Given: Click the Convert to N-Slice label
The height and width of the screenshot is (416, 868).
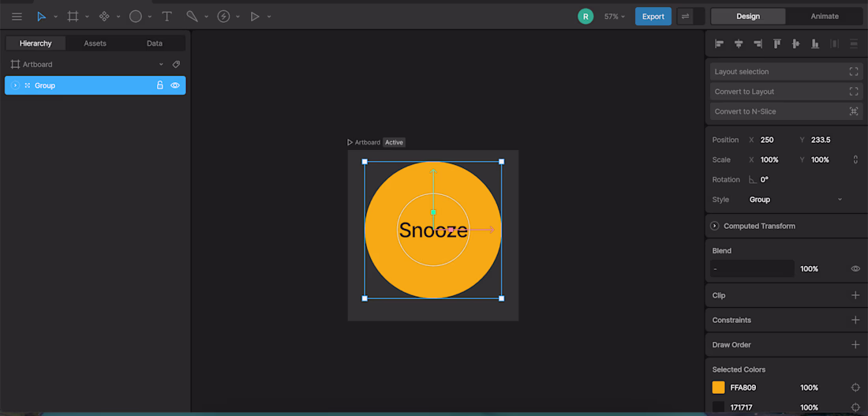Looking at the screenshot, I should 745,111.
